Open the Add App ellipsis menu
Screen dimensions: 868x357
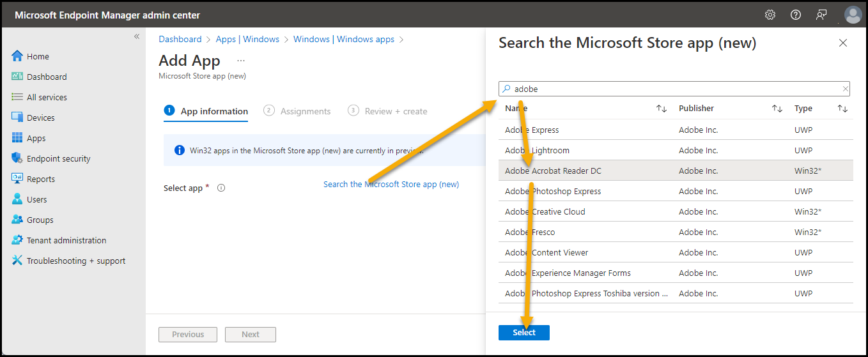point(241,61)
